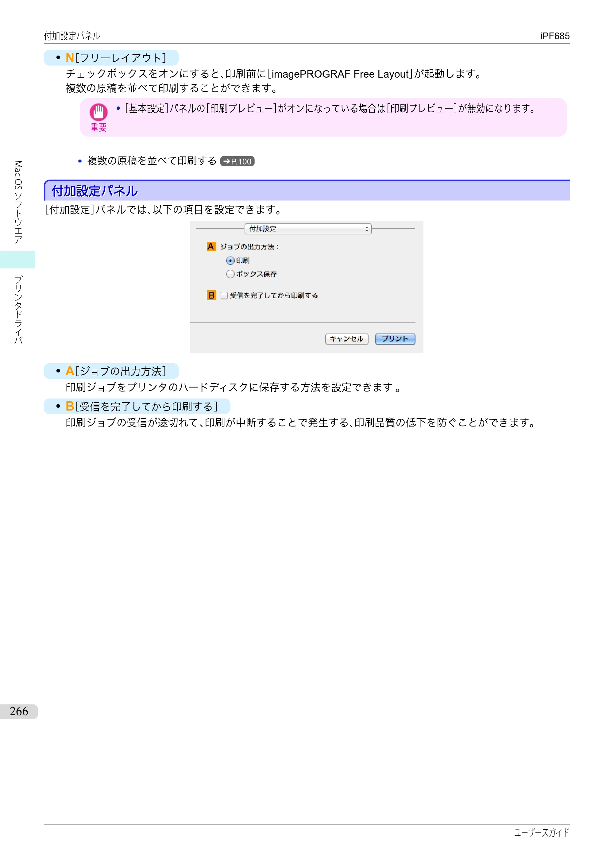Viewport: 614px width, 868px height.
Task: Click the プリント button
Action: [395, 339]
